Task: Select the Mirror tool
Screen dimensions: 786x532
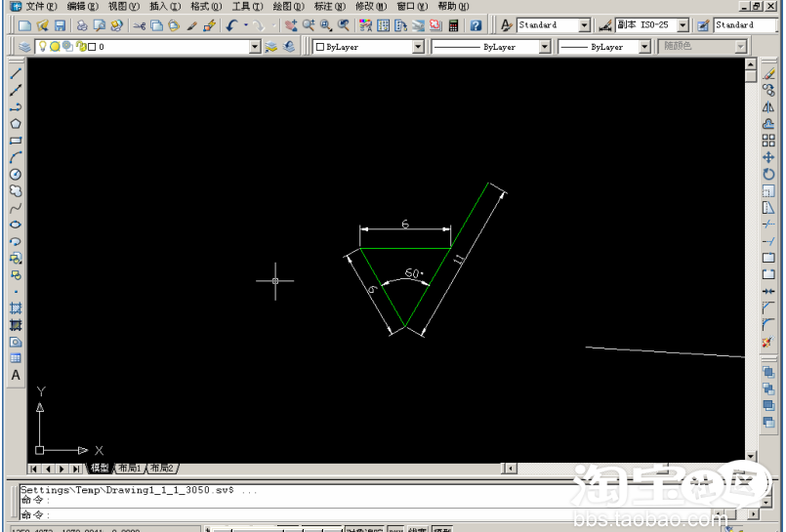Action: coord(768,106)
